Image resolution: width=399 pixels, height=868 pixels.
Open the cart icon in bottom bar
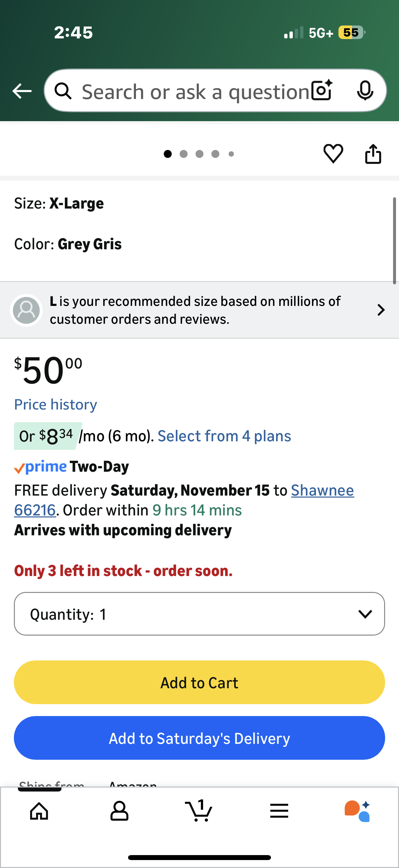(199, 810)
